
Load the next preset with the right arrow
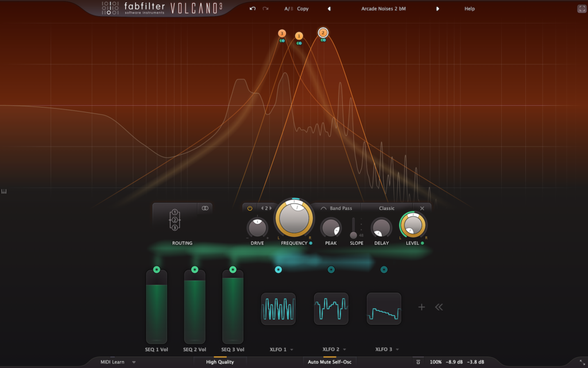[438, 9]
